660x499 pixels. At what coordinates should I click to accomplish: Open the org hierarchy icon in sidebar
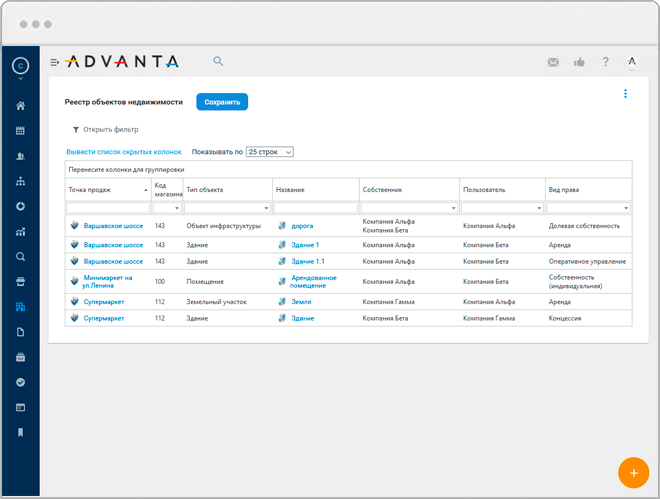click(20, 181)
